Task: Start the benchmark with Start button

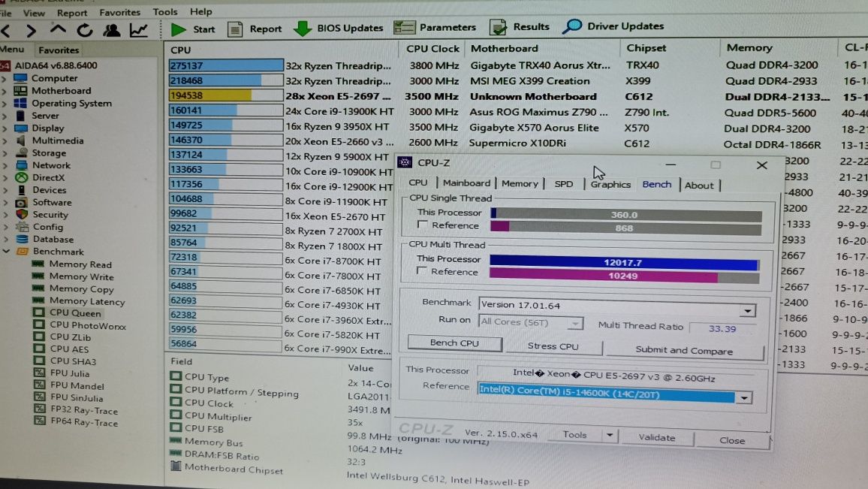Action: (x=193, y=29)
